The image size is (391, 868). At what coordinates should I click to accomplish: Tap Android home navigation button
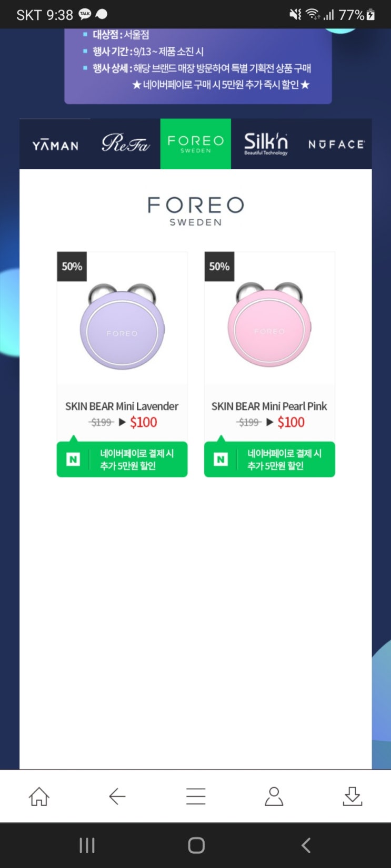[x=196, y=845]
